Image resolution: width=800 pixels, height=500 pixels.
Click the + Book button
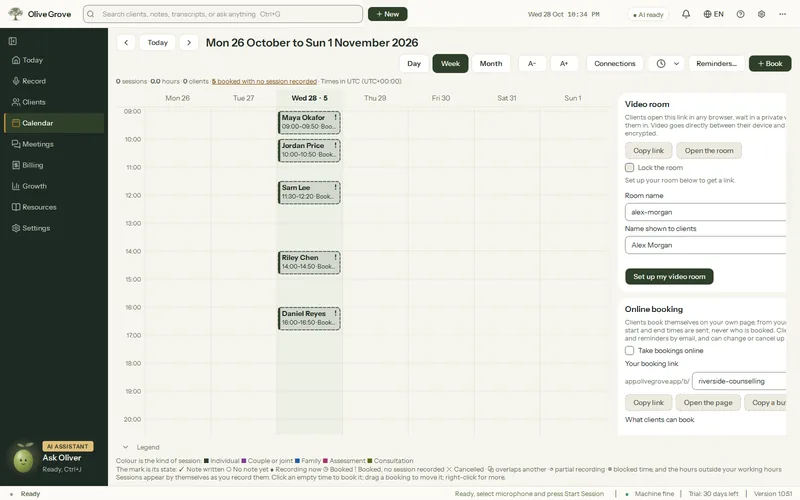(x=770, y=63)
